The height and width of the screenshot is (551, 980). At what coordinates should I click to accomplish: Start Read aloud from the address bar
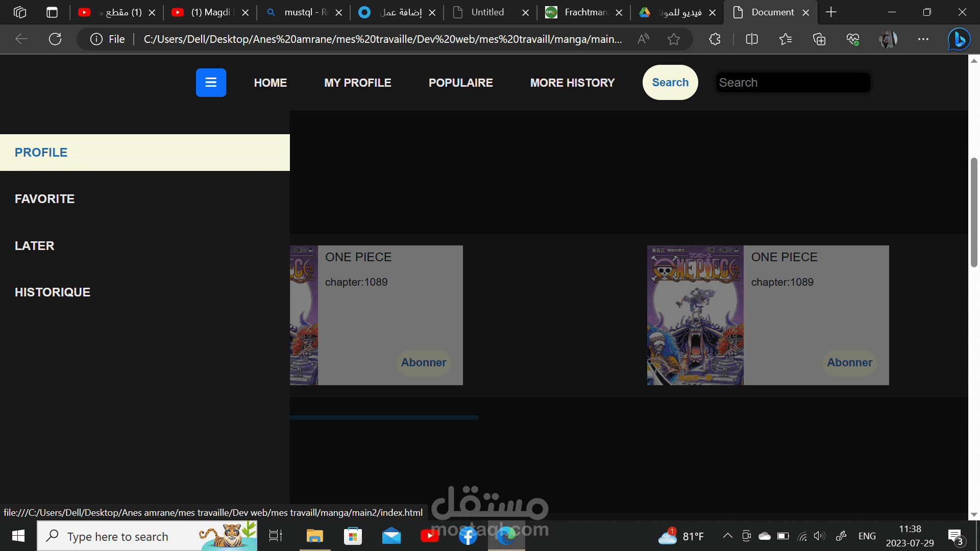coord(644,39)
